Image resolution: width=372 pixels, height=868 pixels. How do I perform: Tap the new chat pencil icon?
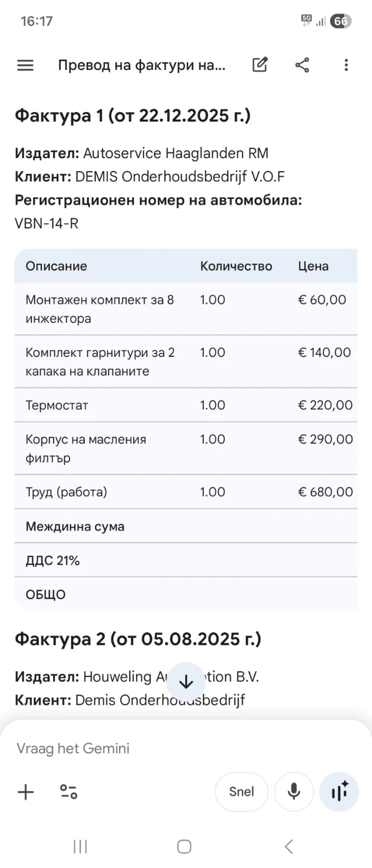pos(260,65)
